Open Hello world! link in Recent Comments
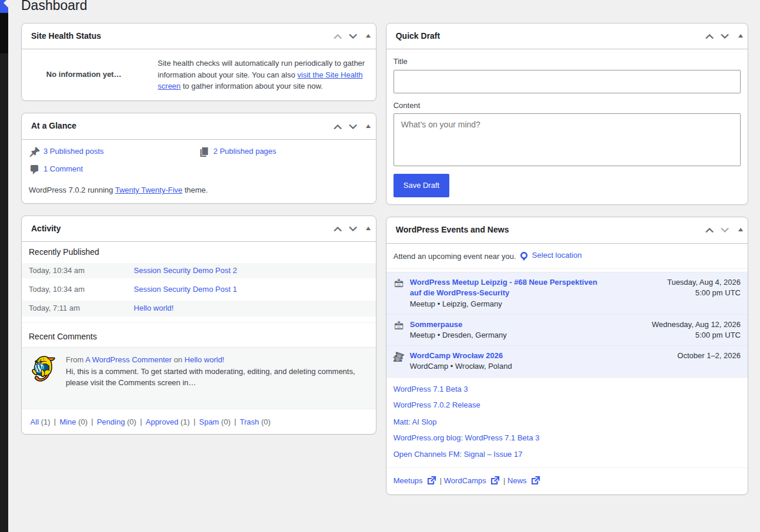This screenshot has width=760, height=532. pyautogui.click(x=204, y=359)
